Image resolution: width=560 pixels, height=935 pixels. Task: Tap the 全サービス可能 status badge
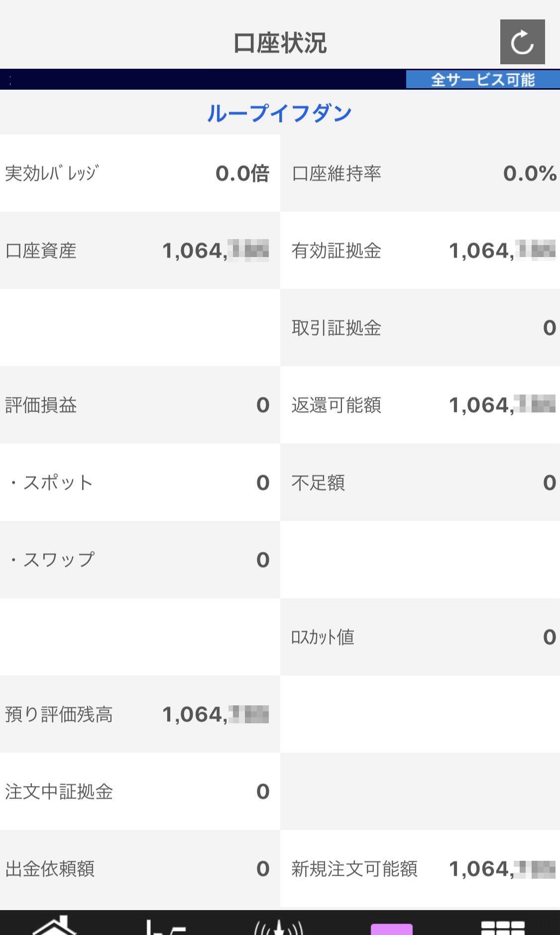(x=483, y=80)
